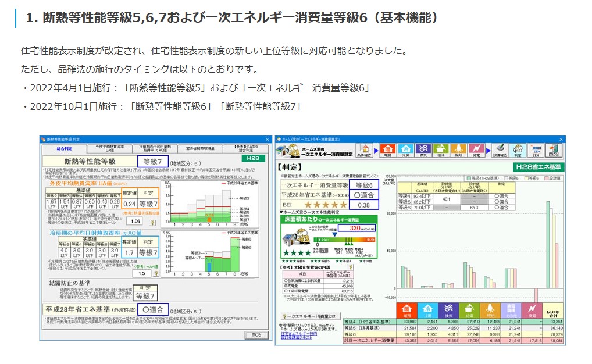Select the 暖房 (heating) house icon

(x=388, y=150)
